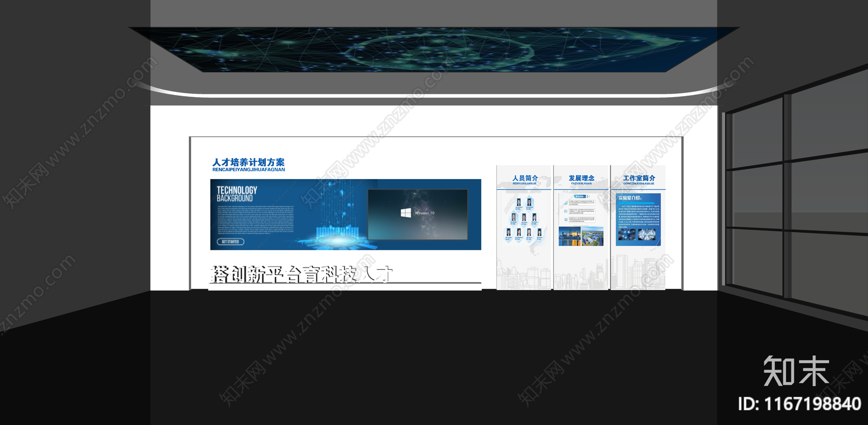Image resolution: width=868 pixels, height=425 pixels.
Task: Click the 实验室介绍 section title
Action: pos(630,198)
